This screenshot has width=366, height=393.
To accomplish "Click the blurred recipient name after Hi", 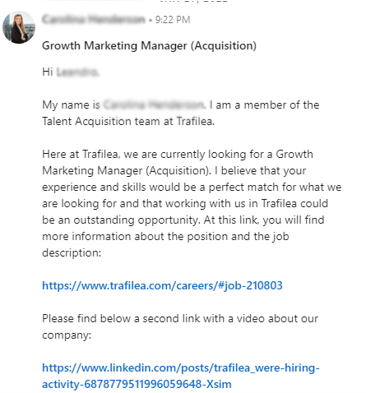I will tap(77, 72).
